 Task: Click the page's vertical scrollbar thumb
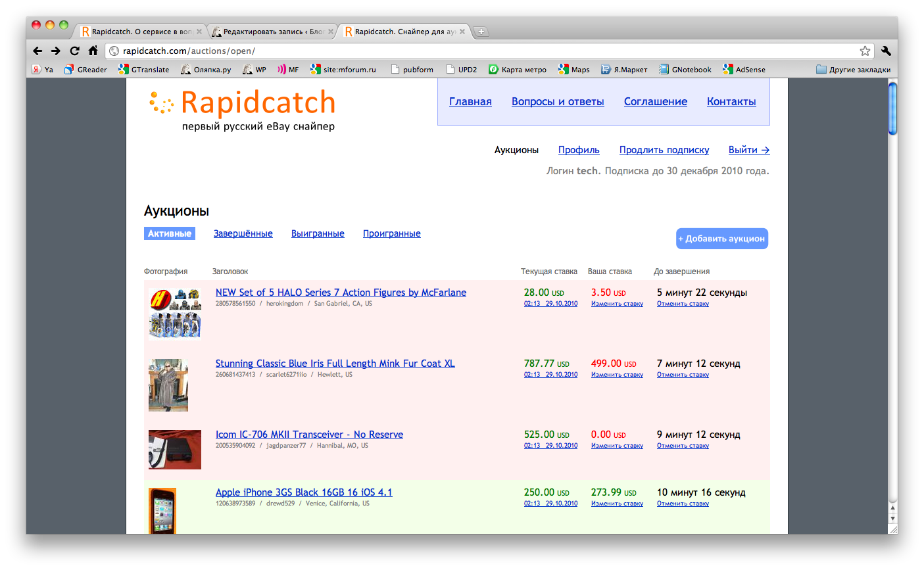(x=892, y=108)
